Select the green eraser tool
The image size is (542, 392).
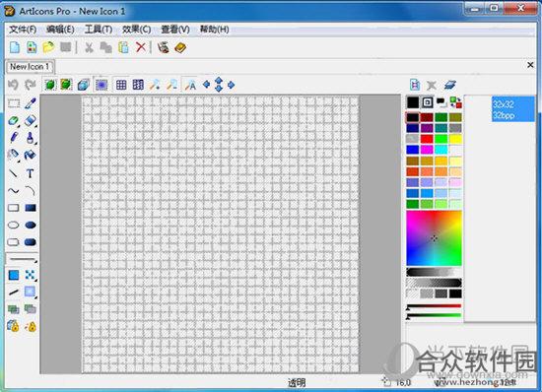(x=14, y=121)
